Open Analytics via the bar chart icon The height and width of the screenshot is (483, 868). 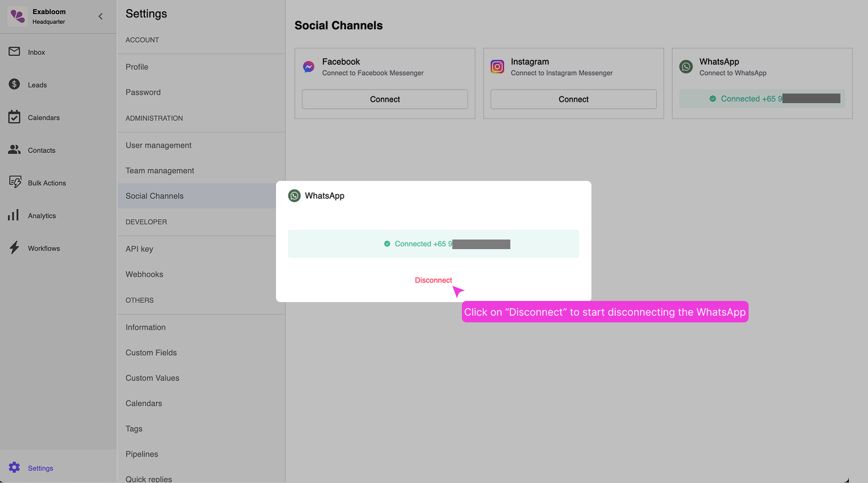[14, 215]
